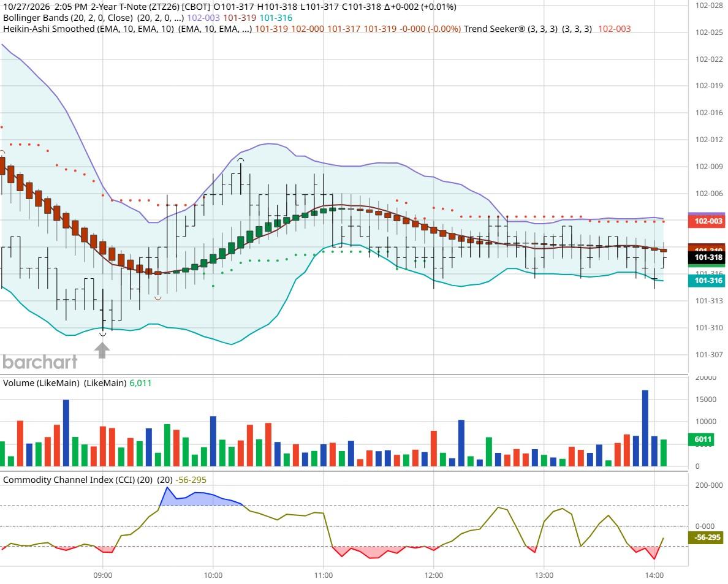Viewport: 728px width, 584px height.
Task: Select the 200-000 CCI axis label
Action: pyautogui.click(x=709, y=485)
